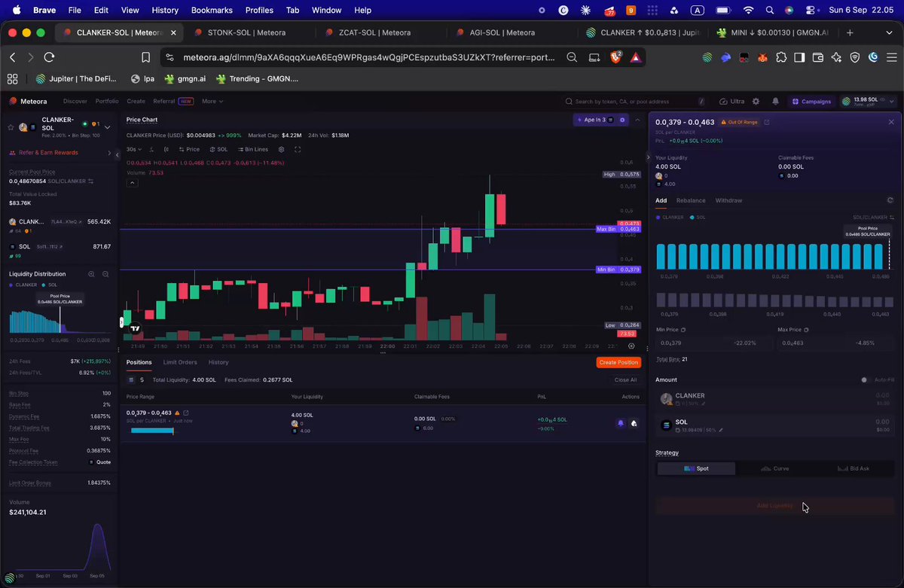Favorite the CLANKER-SOL pool with the star icon

tap(12, 127)
